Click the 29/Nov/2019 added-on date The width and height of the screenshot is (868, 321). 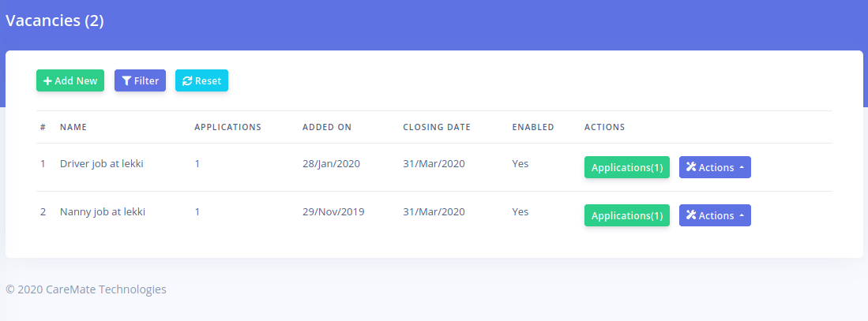tap(333, 212)
